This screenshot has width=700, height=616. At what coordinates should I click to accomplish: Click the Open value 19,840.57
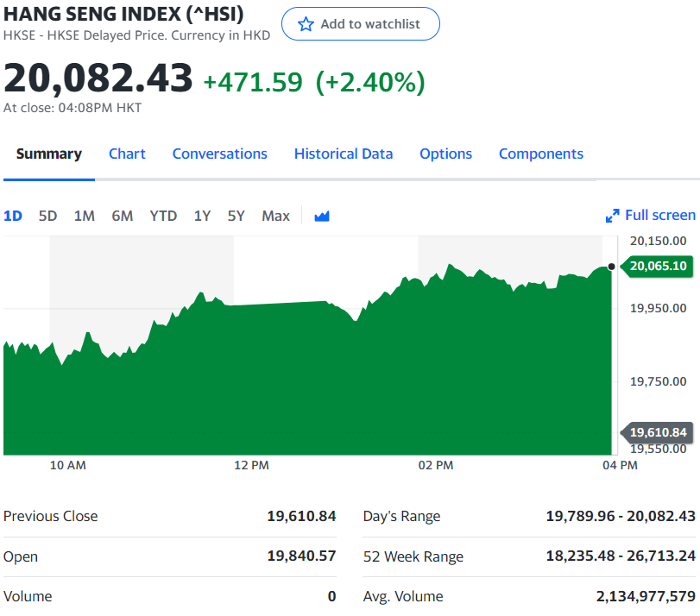click(301, 556)
